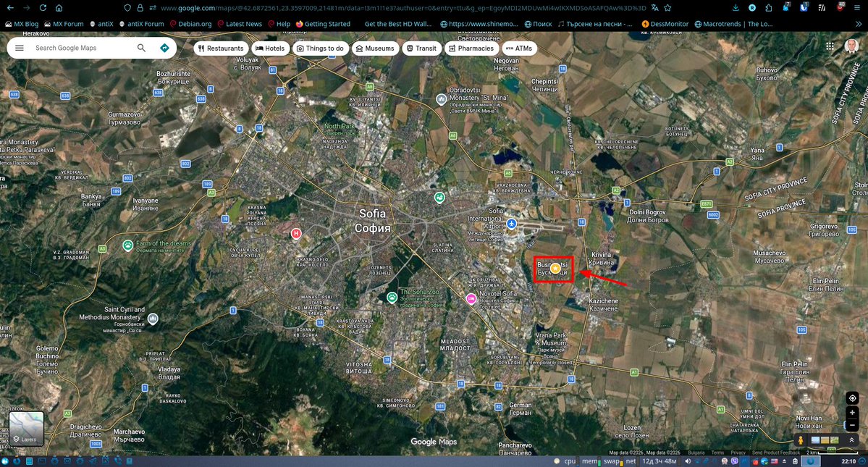Click Send Product Feedback

coord(776,453)
